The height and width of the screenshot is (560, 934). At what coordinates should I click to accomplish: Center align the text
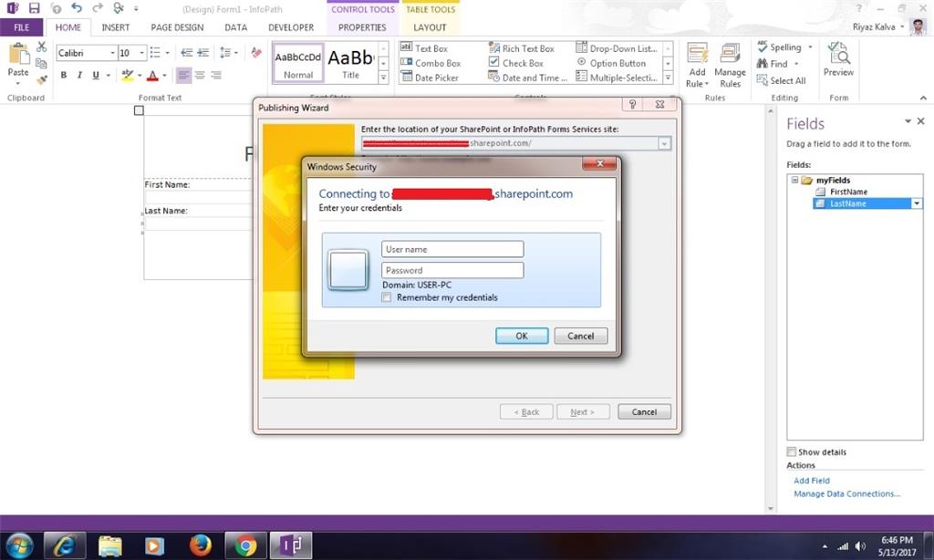[x=200, y=75]
